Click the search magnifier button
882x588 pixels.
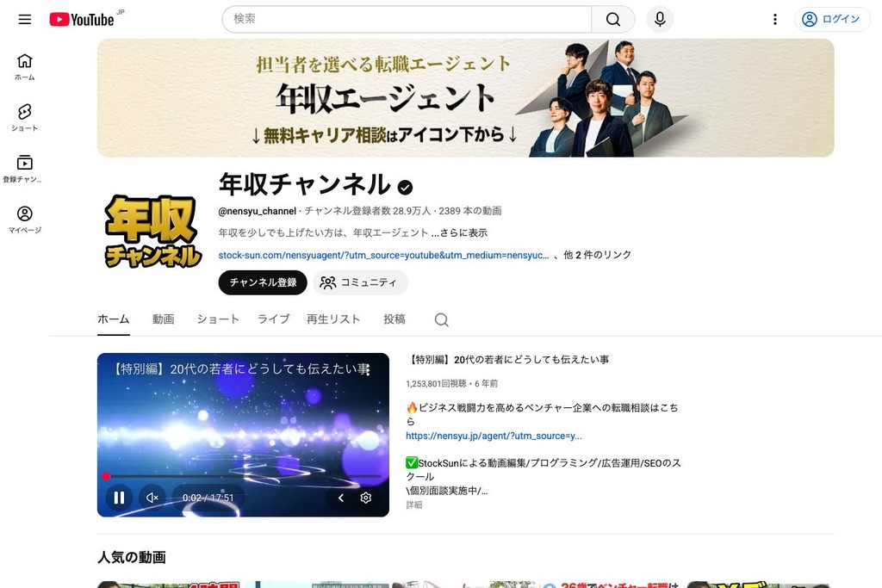tap(612, 18)
